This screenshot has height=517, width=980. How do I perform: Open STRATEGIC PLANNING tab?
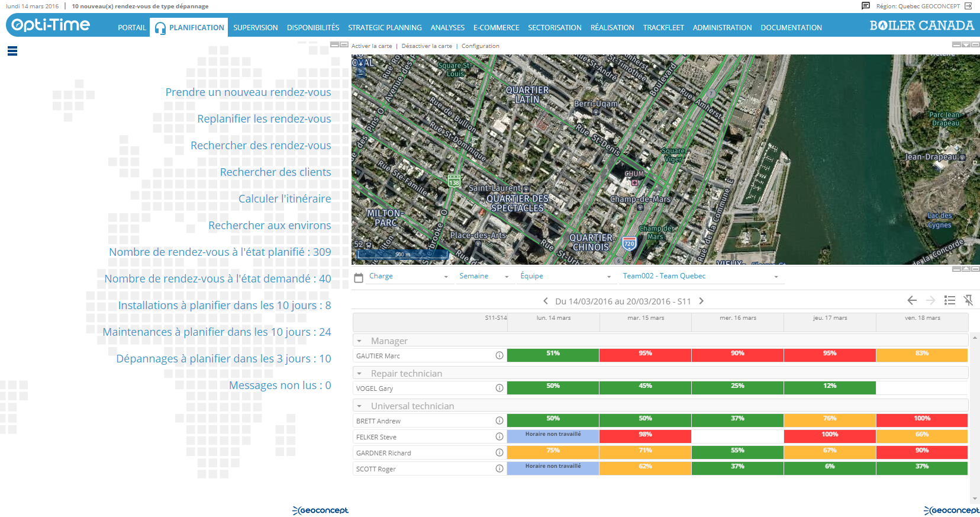(x=385, y=28)
